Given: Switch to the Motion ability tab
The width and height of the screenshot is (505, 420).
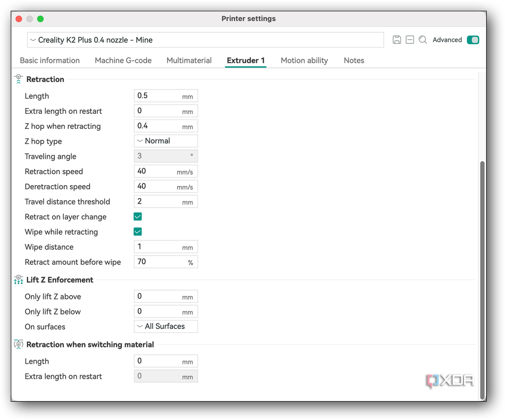Looking at the screenshot, I should [x=304, y=61].
